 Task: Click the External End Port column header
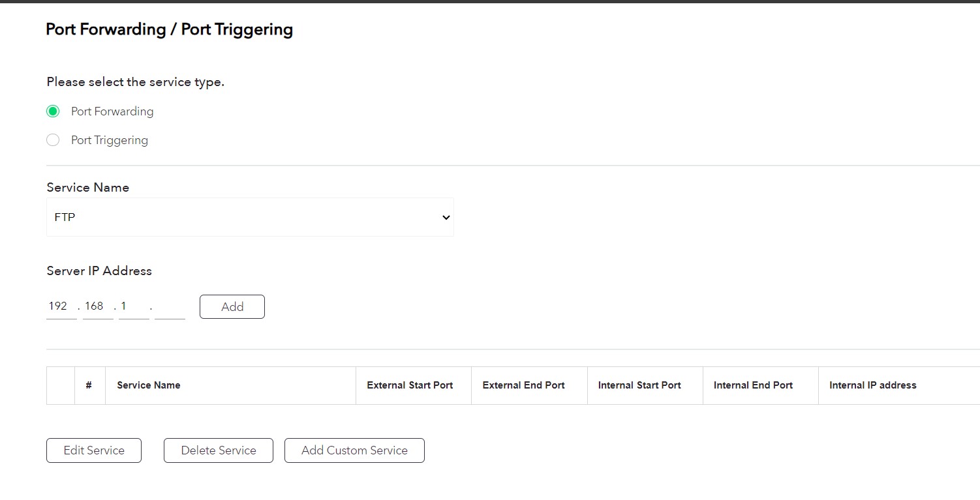(523, 385)
